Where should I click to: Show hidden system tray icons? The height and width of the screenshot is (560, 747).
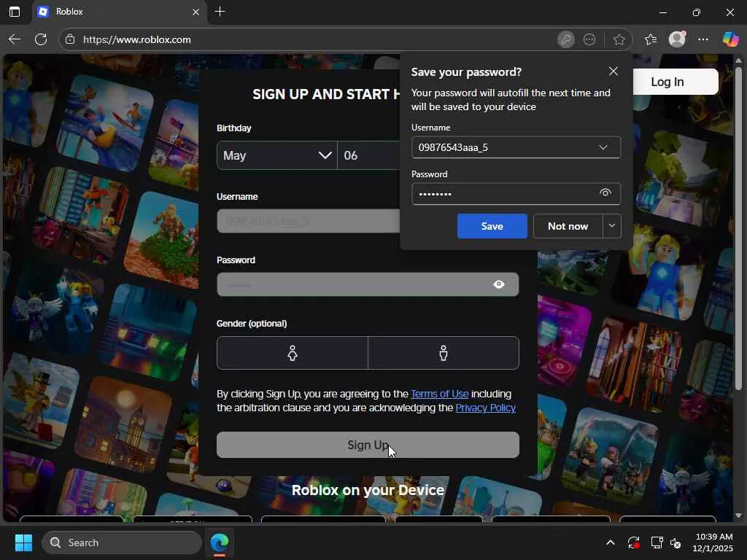(x=611, y=542)
